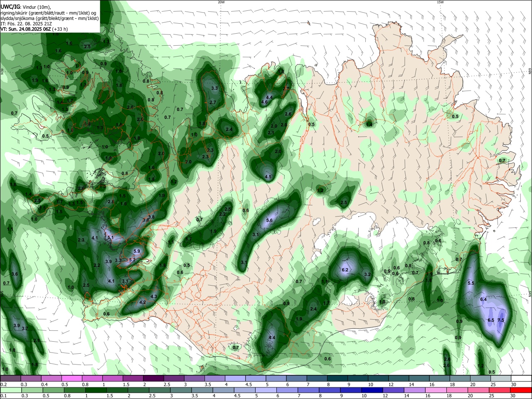The image size is (532, 399).
Task: Select the 5.2 precipitation value on the map
Action: 132,260
